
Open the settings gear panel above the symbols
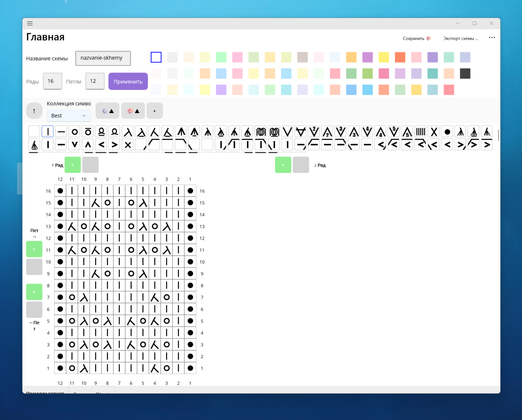(107, 110)
